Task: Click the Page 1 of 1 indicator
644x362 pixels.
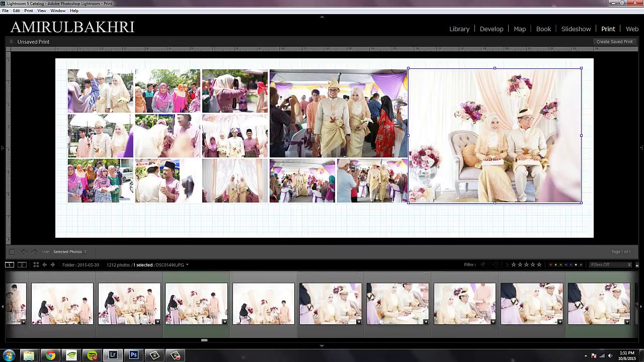Action: point(621,251)
